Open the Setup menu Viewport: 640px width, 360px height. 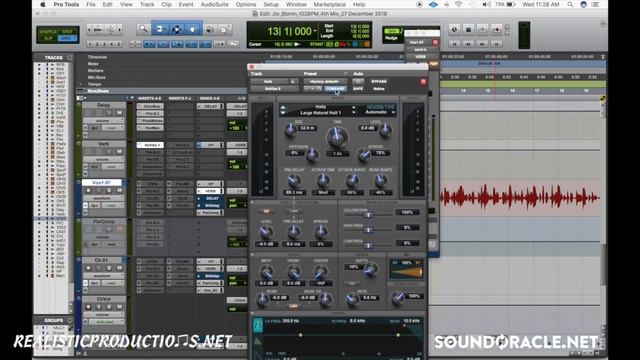click(271, 4)
